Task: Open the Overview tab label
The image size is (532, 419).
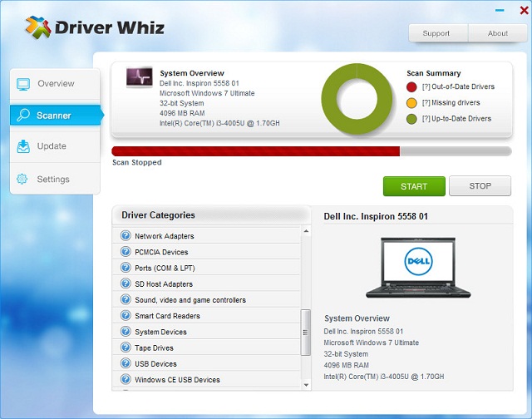Action: point(56,83)
